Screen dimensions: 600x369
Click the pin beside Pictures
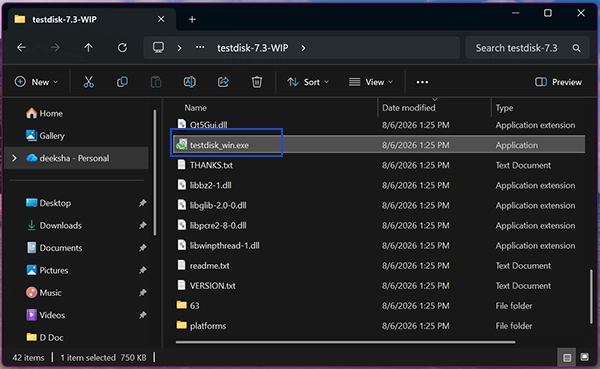click(x=142, y=270)
